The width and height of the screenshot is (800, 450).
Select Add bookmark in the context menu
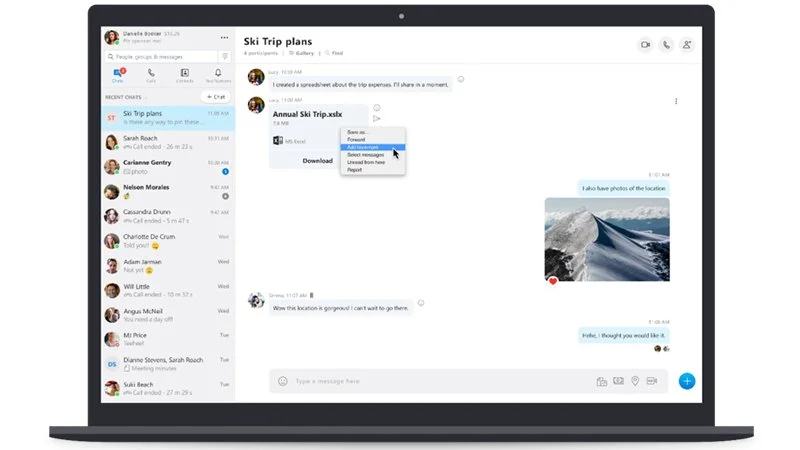click(373, 147)
